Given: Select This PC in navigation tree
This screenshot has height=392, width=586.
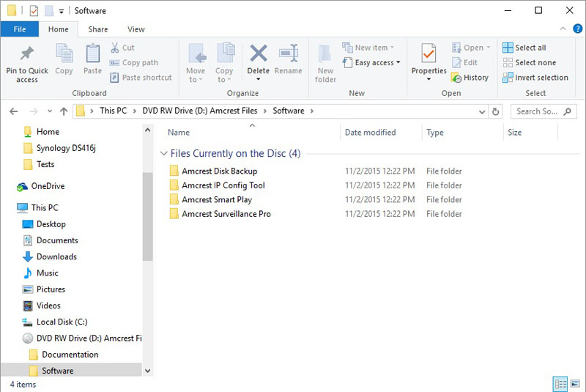Looking at the screenshot, I should pos(45,208).
